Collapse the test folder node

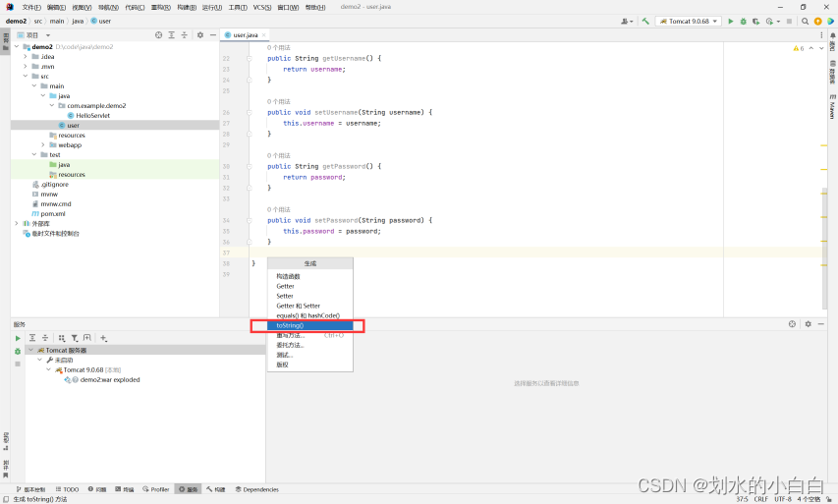coord(34,154)
